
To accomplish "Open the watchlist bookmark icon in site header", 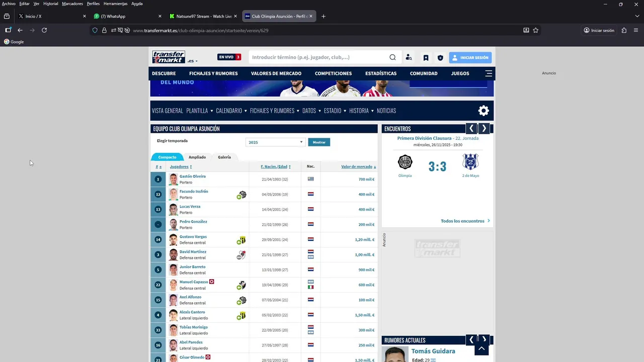I will coord(426,58).
